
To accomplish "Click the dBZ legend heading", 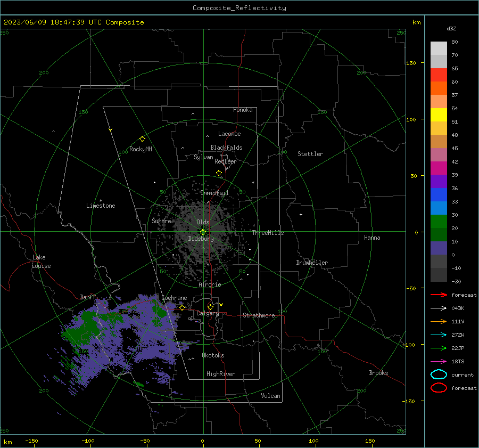I will tap(451, 28).
